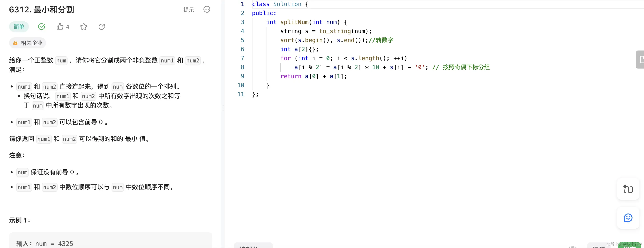Open the 提示 hints link
Image resolution: width=644 pixels, height=248 pixels.
189,10
